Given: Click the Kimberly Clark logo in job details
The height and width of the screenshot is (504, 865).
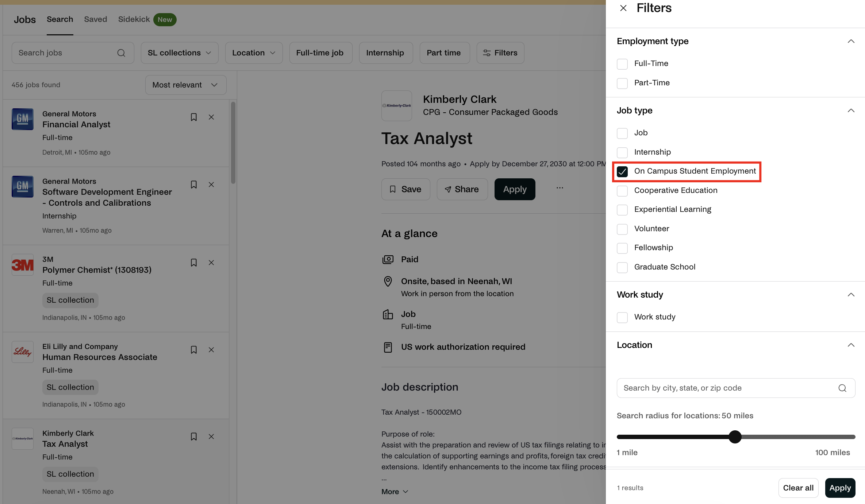Looking at the screenshot, I should 397,106.
